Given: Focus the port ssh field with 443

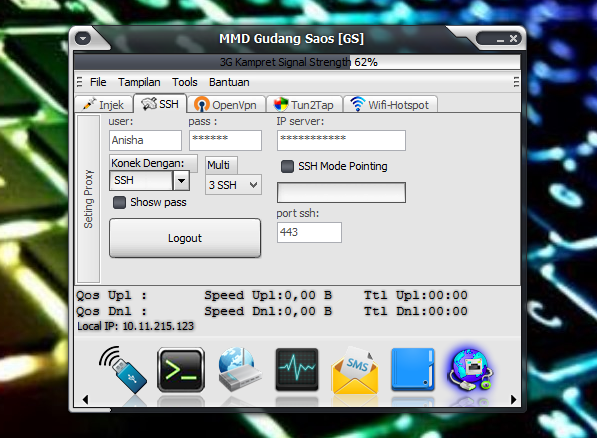Looking at the screenshot, I should tap(310, 232).
